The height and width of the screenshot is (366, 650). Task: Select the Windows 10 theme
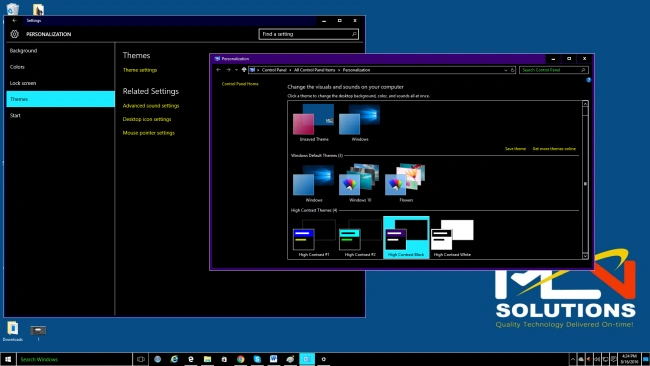click(360, 183)
